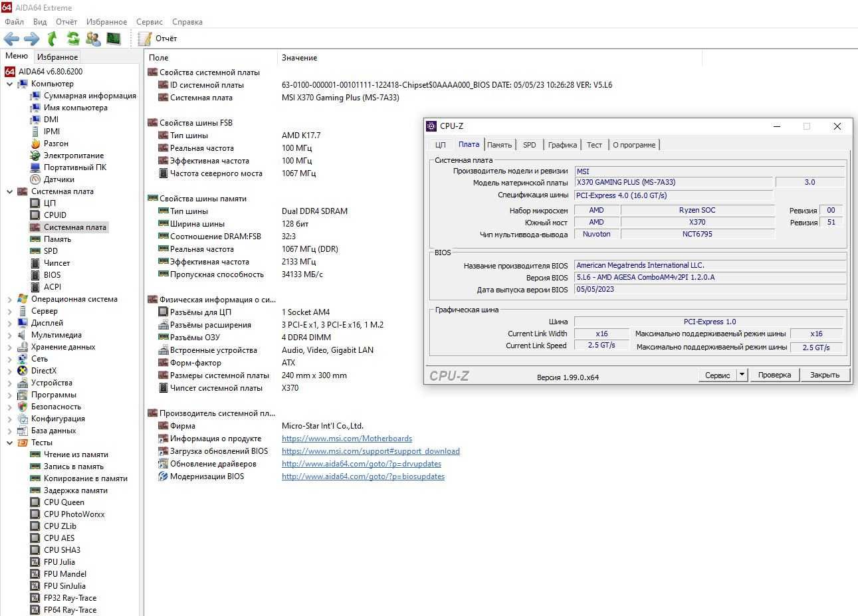Open Портативный ПК in the tree
Screen dimensions: 858x616
click(75, 167)
